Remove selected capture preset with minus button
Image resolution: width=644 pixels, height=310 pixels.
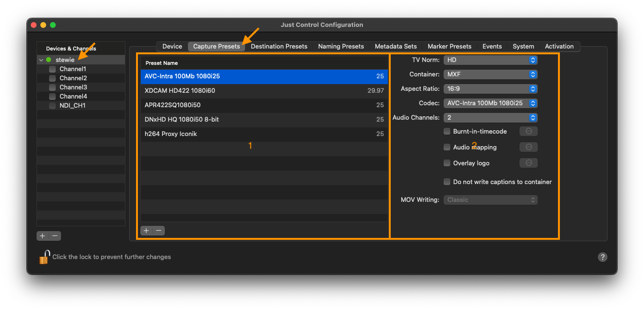coord(159,231)
